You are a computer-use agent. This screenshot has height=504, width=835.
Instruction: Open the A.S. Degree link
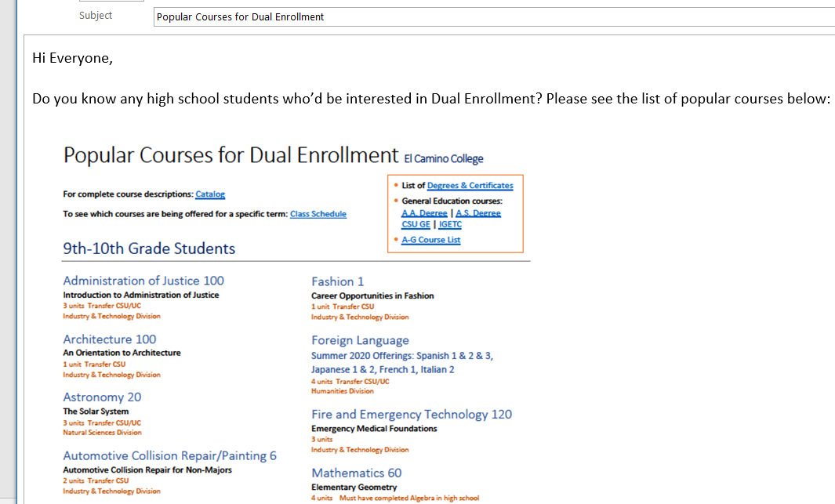pos(478,213)
